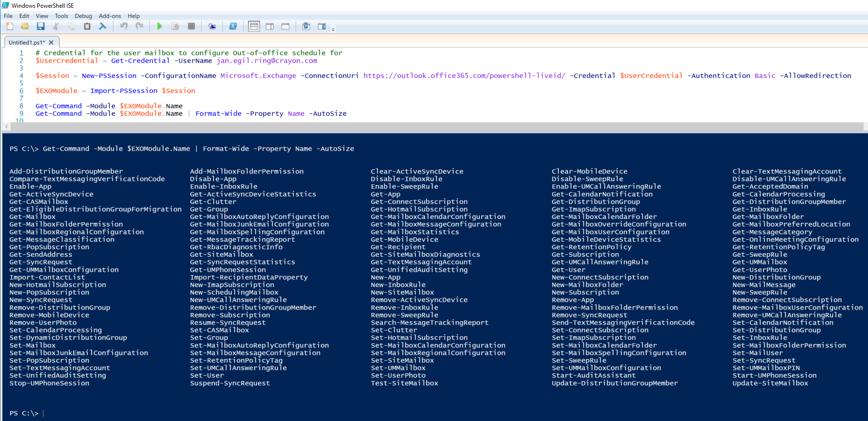This screenshot has height=421, width=868.
Task: Click New-PSSession in the script
Action: coord(109,76)
